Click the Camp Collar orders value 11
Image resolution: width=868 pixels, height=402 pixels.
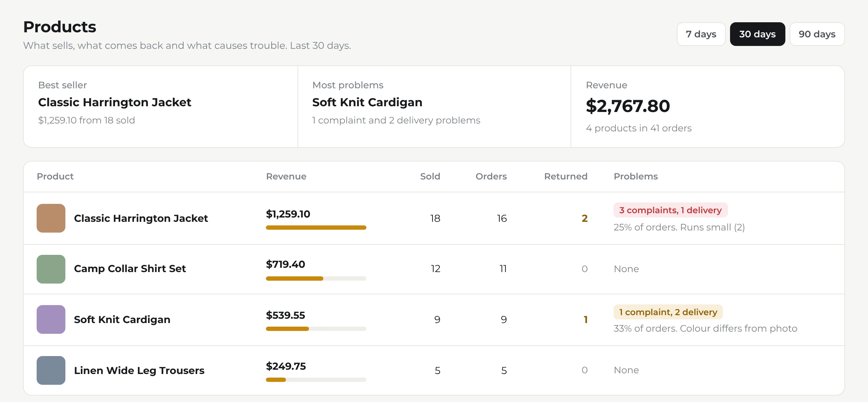click(503, 268)
